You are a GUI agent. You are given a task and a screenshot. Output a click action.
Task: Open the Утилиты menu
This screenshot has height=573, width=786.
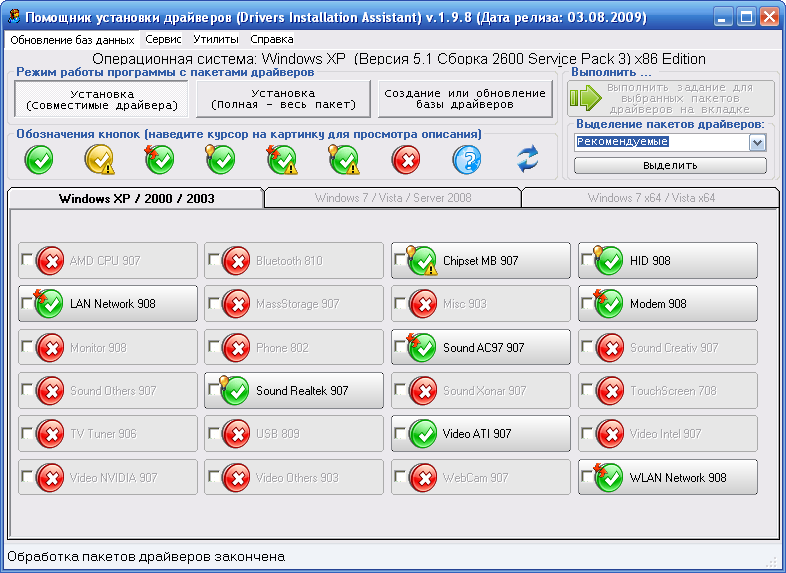click(x=216, y=39)
